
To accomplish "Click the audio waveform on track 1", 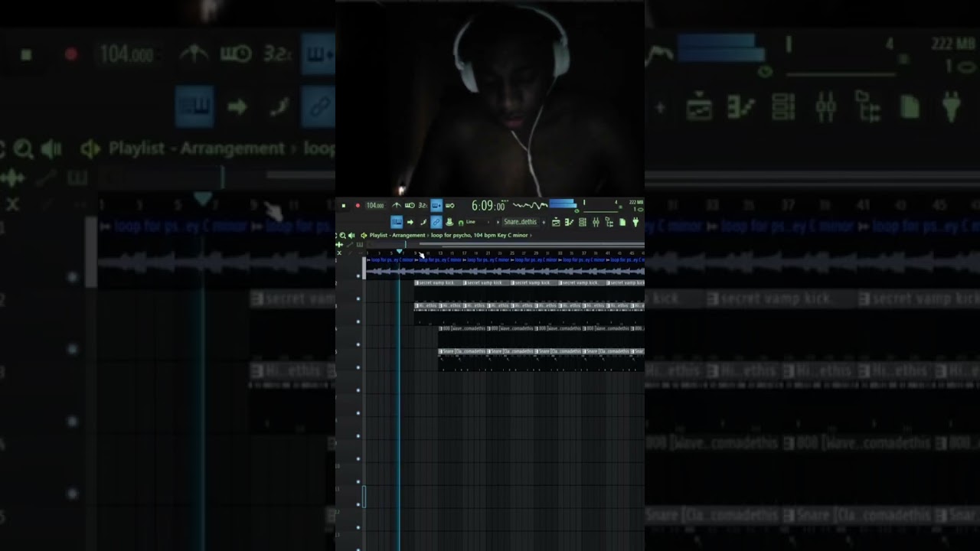I will click(x=505, y=271).
